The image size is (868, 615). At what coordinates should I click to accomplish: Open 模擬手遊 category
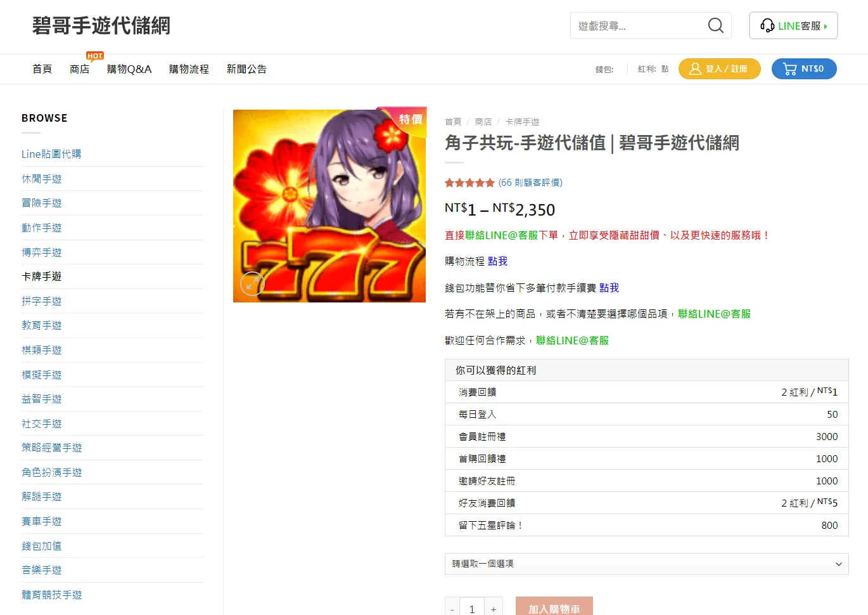click(42, 375)
